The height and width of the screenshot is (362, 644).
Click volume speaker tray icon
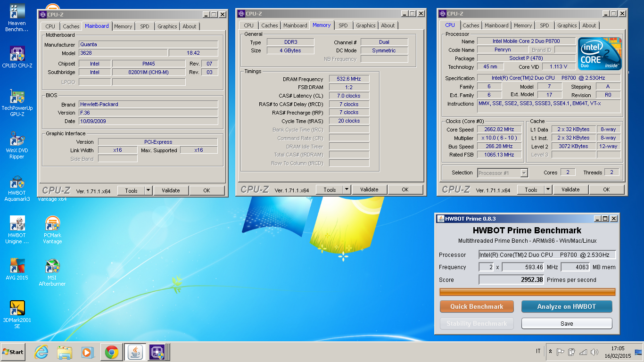tap(594, 352)
